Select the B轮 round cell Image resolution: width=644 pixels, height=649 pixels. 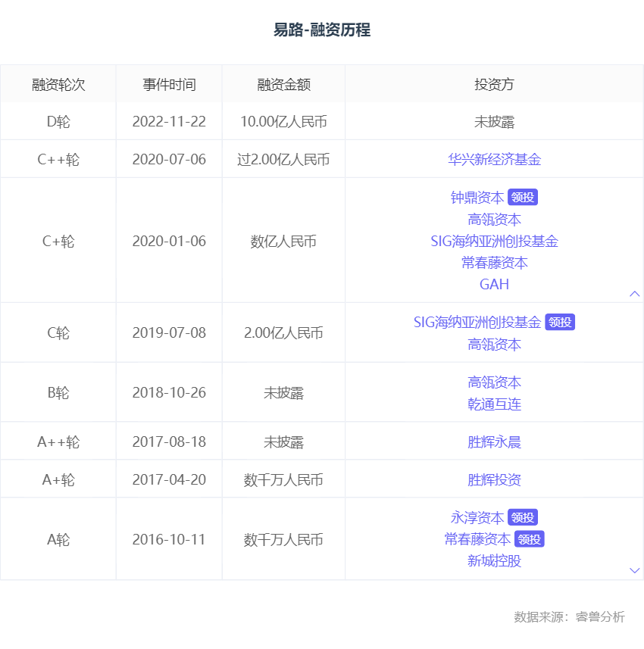[x=58, y=393]
